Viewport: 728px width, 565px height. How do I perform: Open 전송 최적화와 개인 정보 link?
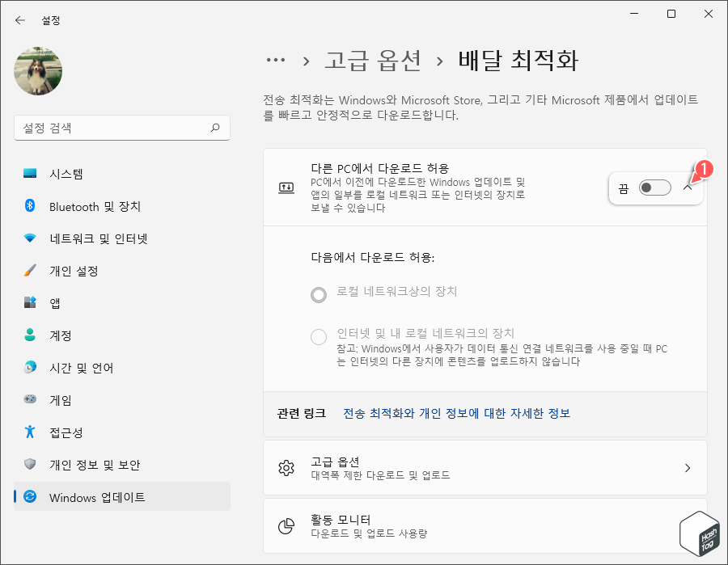point(456,413)
